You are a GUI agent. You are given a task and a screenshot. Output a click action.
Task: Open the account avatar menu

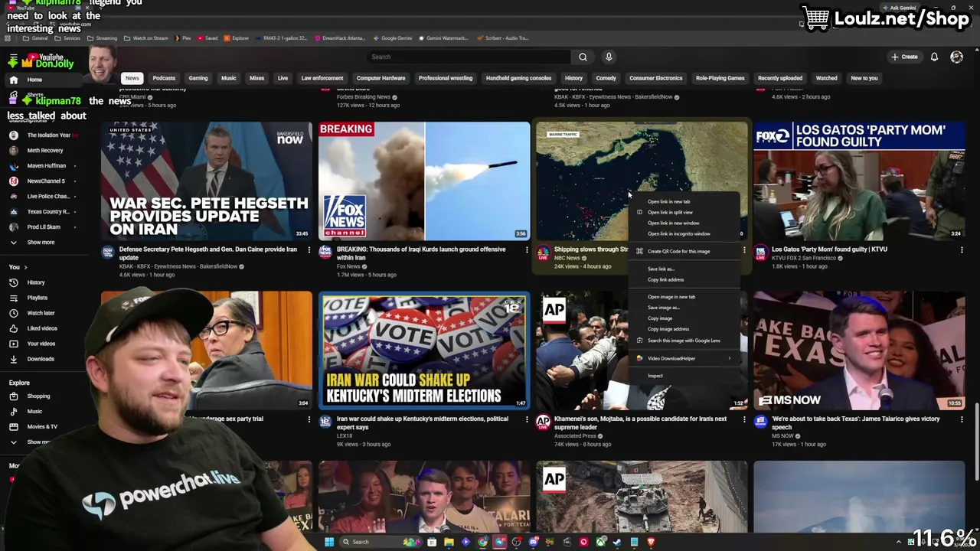[956, 57]
